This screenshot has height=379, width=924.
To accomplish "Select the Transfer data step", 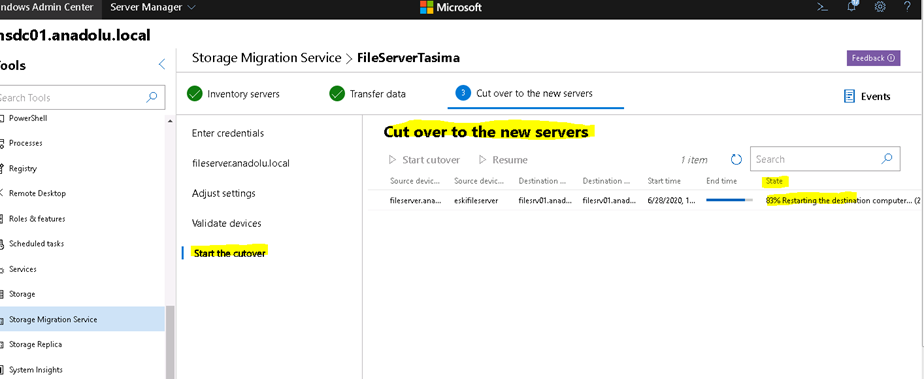I will pos(368,94).
